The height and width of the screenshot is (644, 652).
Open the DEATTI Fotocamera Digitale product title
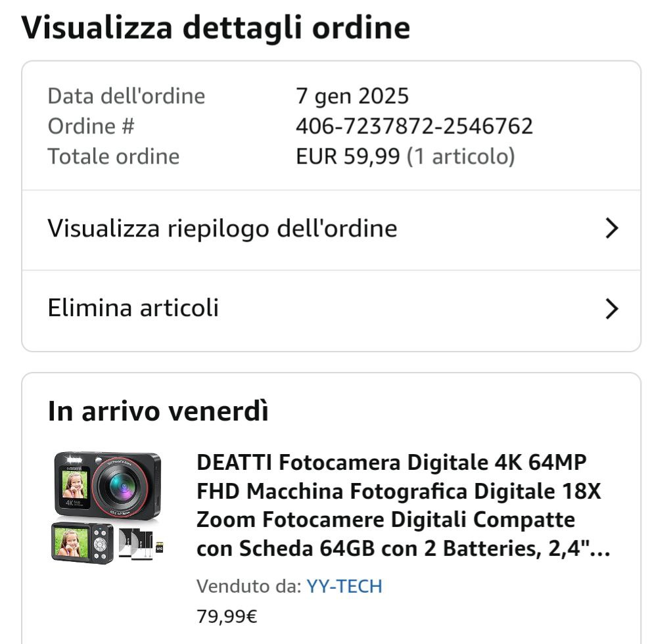coord(404,505)
